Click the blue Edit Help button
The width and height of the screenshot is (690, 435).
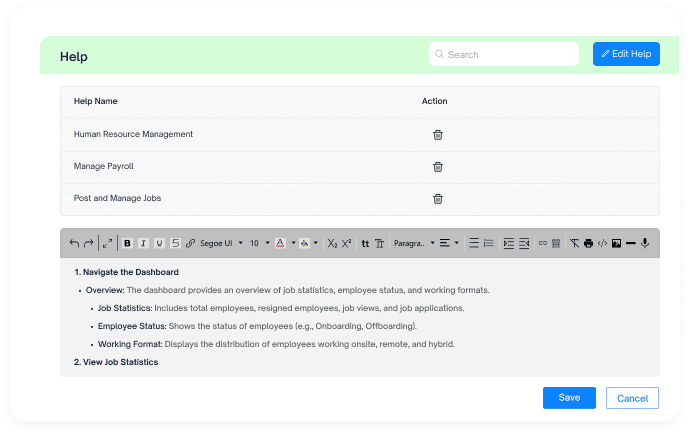626,54
